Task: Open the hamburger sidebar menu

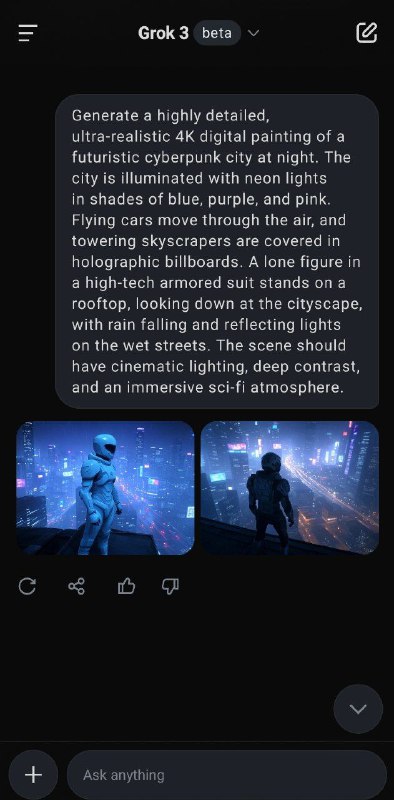Action: pyautogui.click(x=28, y=34)
